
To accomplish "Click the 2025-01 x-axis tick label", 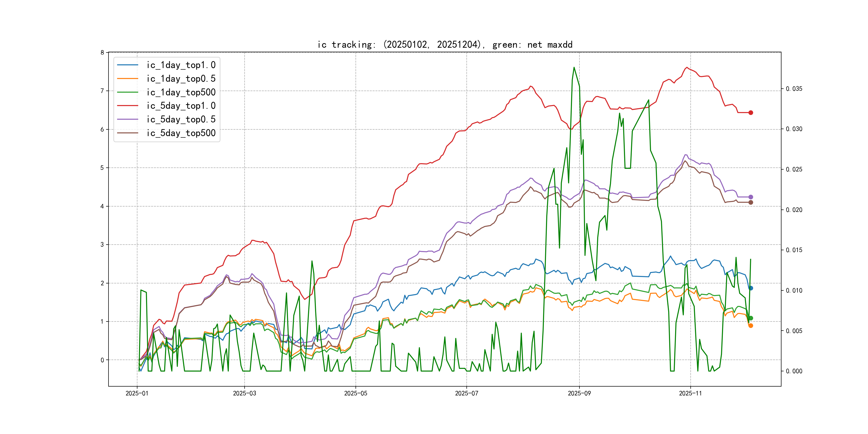I will coord(137,393).
